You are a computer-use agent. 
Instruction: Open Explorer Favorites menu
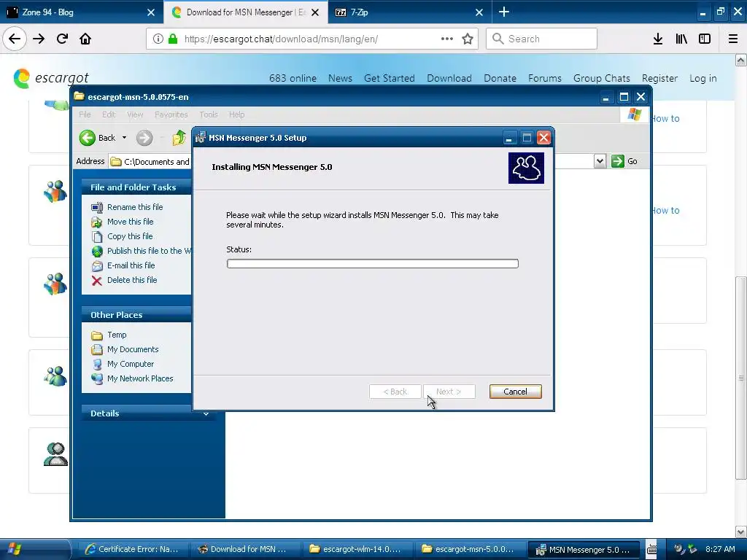click(171, 114)
